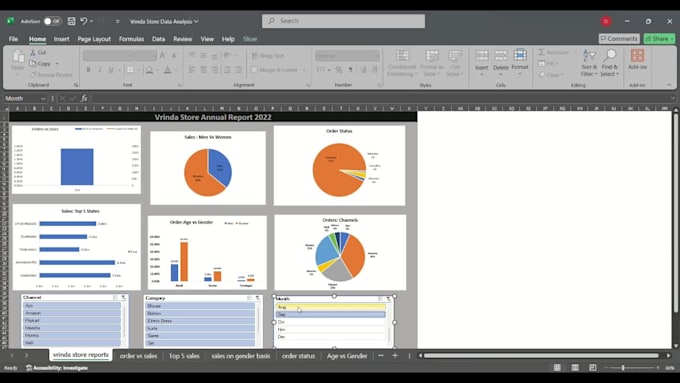The width and height of the screenshot is (680, 383).
Task: Toggle multi-select on Channel slicer
Action: [115, 298]
